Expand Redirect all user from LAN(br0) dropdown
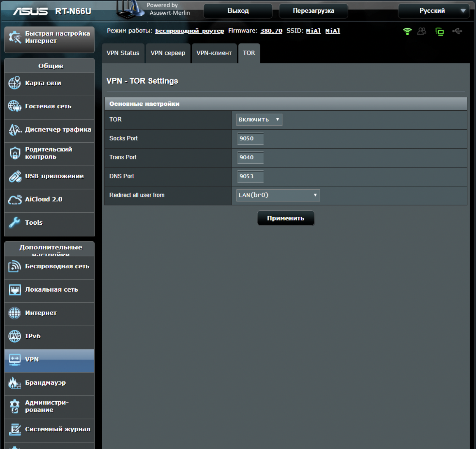476x449 pixels. pyautogui.click(x=278, y=195)
